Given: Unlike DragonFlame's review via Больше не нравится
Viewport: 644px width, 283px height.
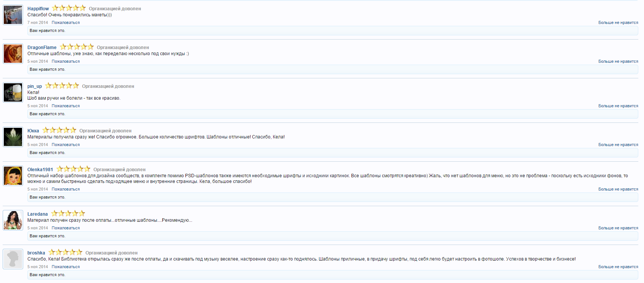Looking at the screenshot, I should point(618,62).
